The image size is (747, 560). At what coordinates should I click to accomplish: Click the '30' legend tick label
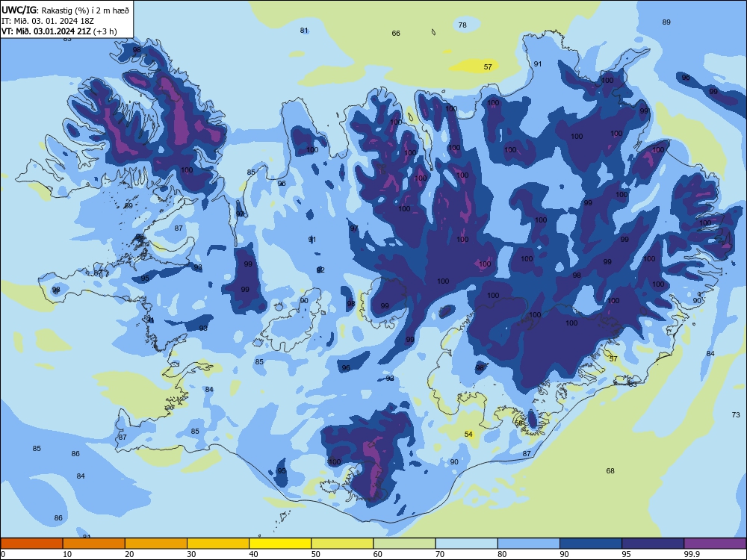(x=191, y=554)
